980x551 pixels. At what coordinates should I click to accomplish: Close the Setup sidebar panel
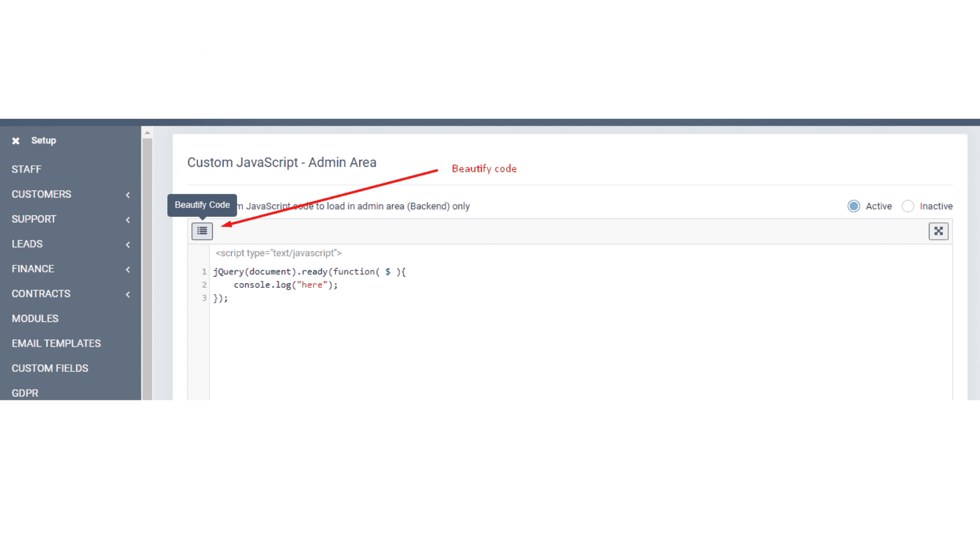point(16,140)
